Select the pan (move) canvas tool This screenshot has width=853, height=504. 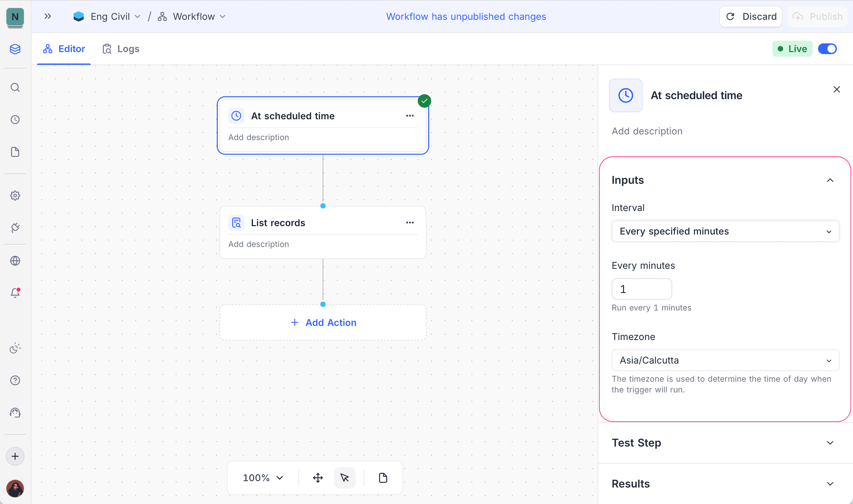[318, 478]
